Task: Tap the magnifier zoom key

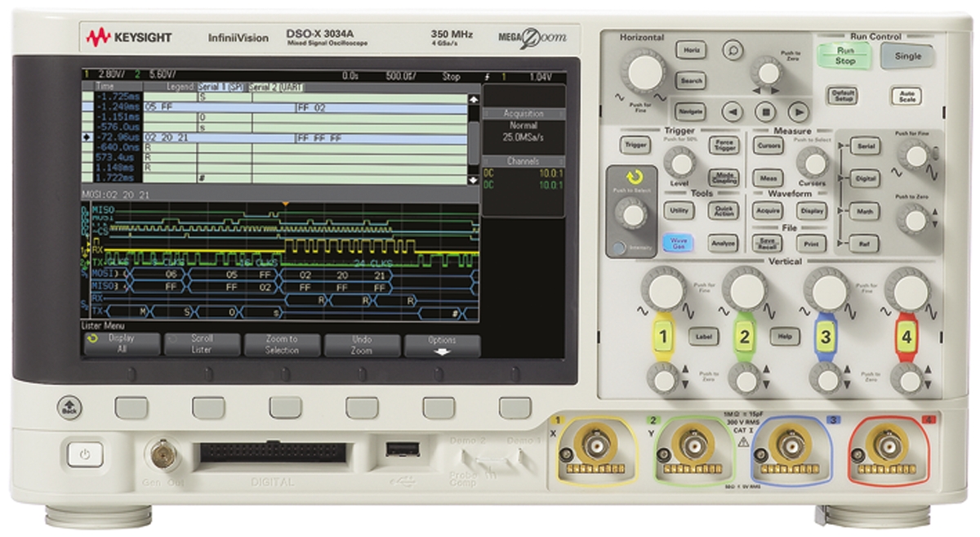Action: coord(733,50)
